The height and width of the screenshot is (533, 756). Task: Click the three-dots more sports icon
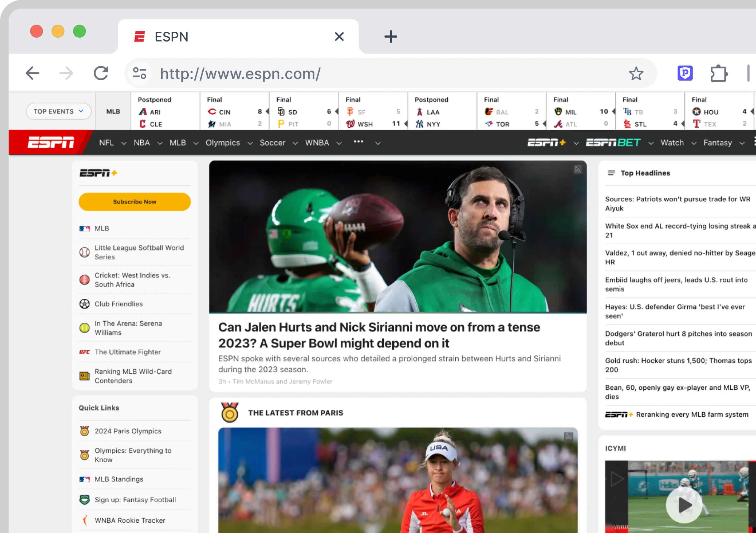(358, 141)
